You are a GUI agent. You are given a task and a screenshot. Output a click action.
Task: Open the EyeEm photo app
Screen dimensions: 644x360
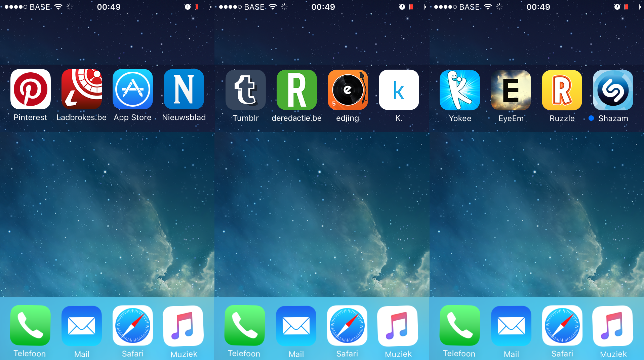pyautogui.click(x=511, y=90)
